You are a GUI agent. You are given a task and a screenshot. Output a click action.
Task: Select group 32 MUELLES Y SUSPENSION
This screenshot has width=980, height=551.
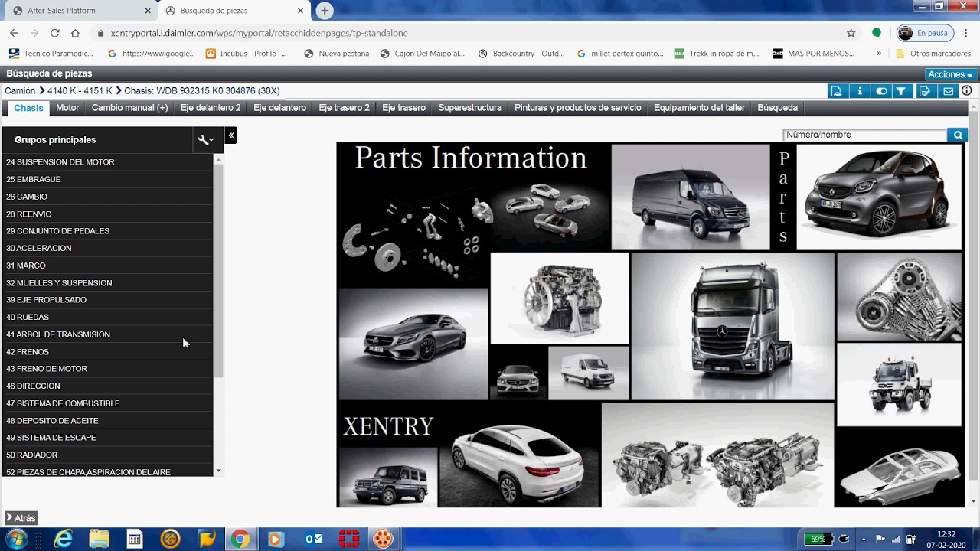point(107,283)
